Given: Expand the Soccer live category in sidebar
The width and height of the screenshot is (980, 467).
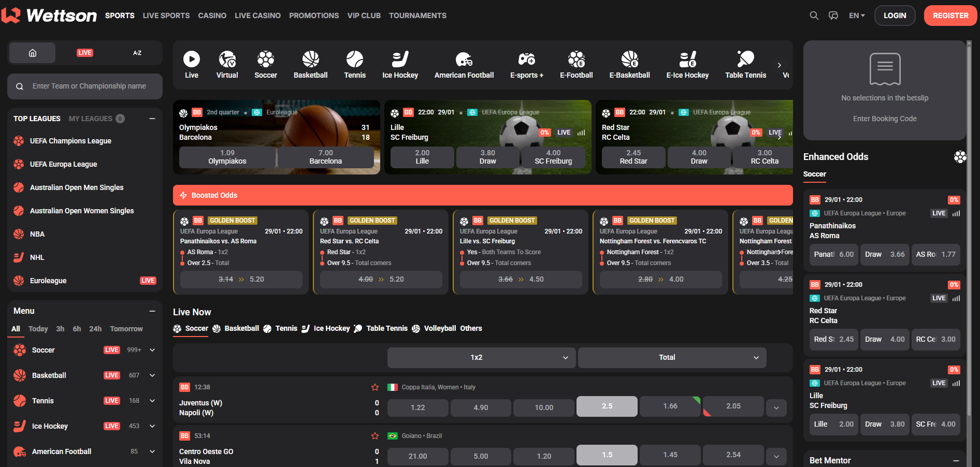Looking at the screenshot, I should [x=152, y=350].
